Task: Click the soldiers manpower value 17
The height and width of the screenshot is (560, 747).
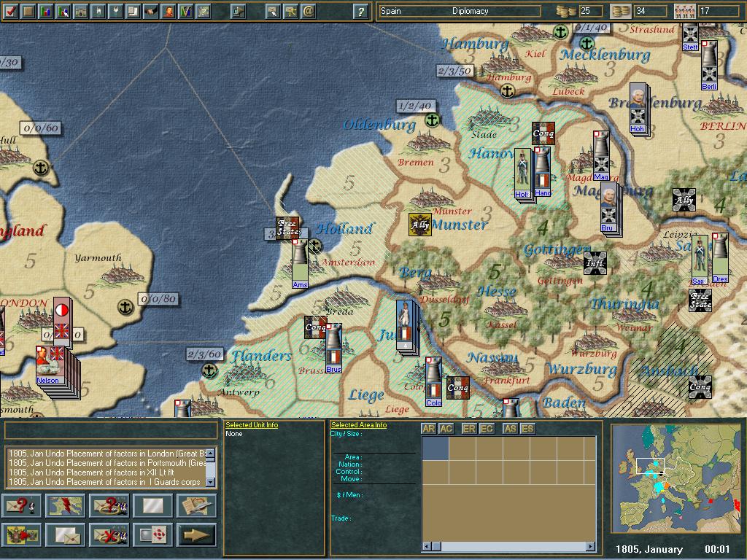Action: tap(719, 11)
